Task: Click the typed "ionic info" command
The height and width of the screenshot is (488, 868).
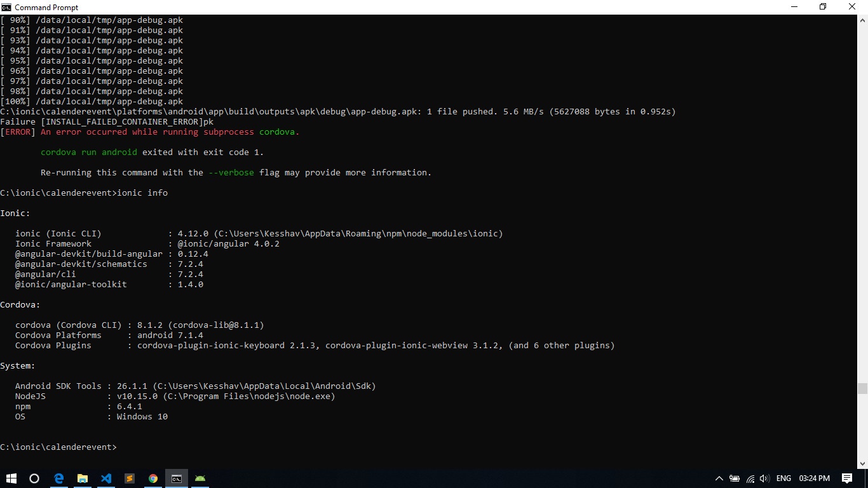Action: (142, 193)
